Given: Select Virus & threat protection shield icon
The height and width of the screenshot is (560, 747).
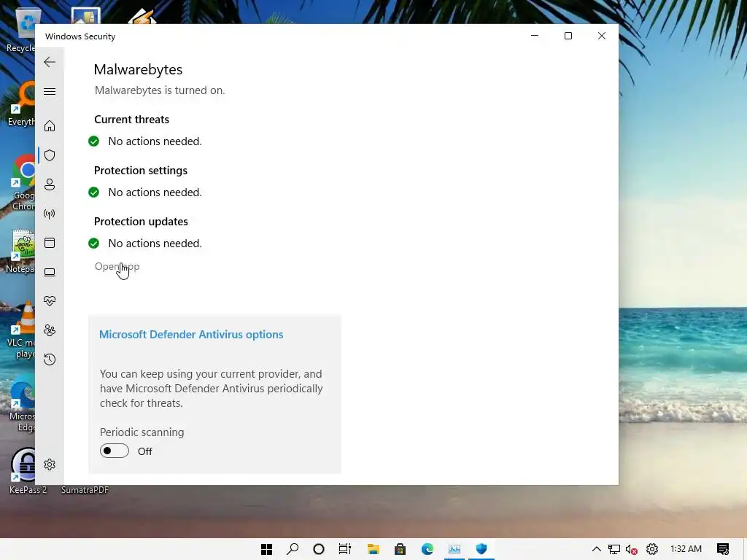Looking at the screenshot, I should (x=50, y=155).
